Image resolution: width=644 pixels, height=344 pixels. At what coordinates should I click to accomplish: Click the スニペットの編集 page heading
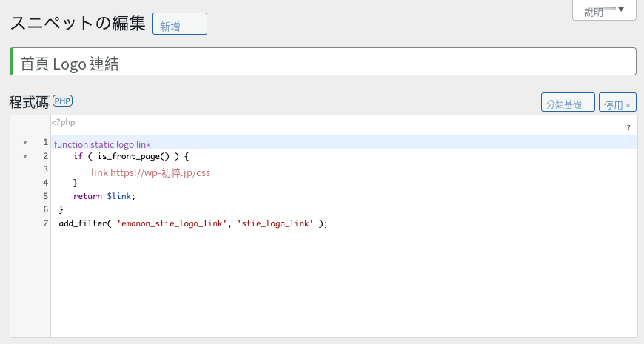pyautogui.click(x=78, y=23)
